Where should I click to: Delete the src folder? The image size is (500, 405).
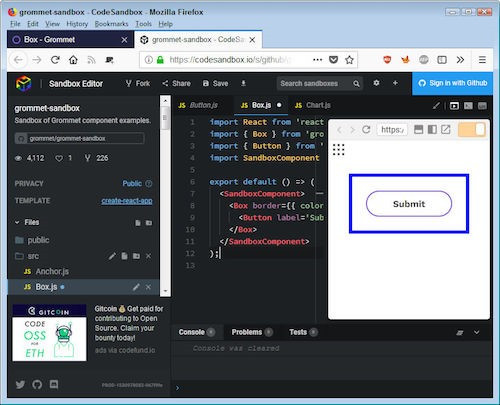[x=148, y=256]
